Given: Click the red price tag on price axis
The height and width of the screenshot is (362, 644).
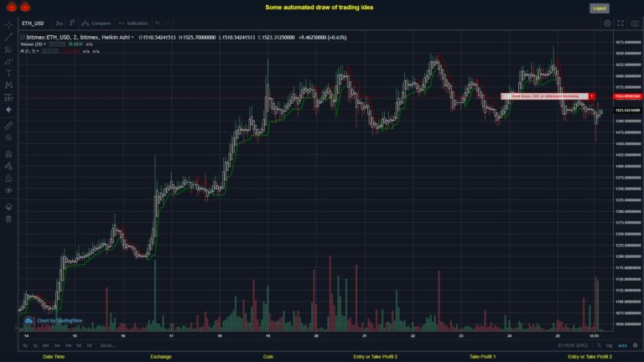Looking at the screenshot, I should [627, 96].
